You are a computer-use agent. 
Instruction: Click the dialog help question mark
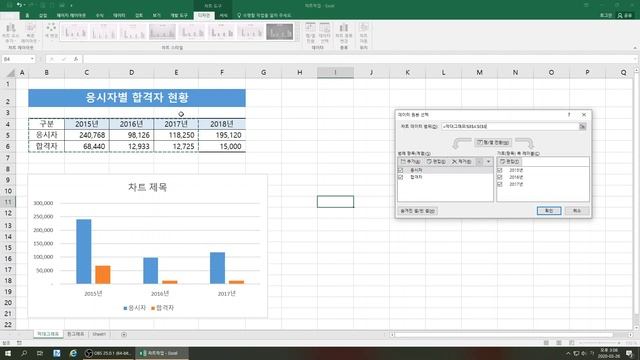pos(569,115)
